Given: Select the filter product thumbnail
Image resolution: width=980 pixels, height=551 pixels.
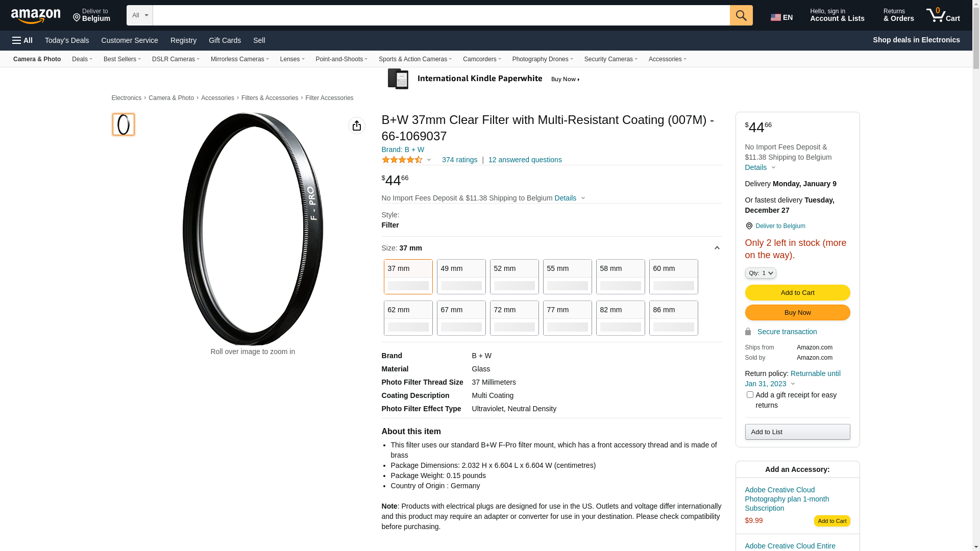Looking at the screenshot, I should [124, 124].
